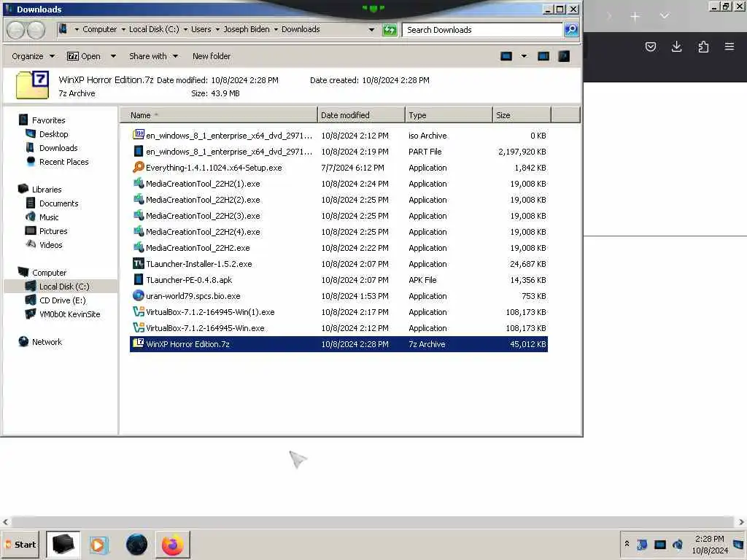This screenshot has width=747, height=560.
Task: Expand the address bar history dropdown
Action: click(x=371, y=29)
